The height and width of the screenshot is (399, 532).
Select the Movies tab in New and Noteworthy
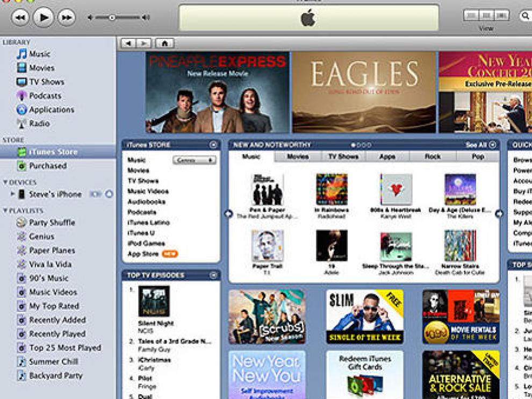pos(298,156)
